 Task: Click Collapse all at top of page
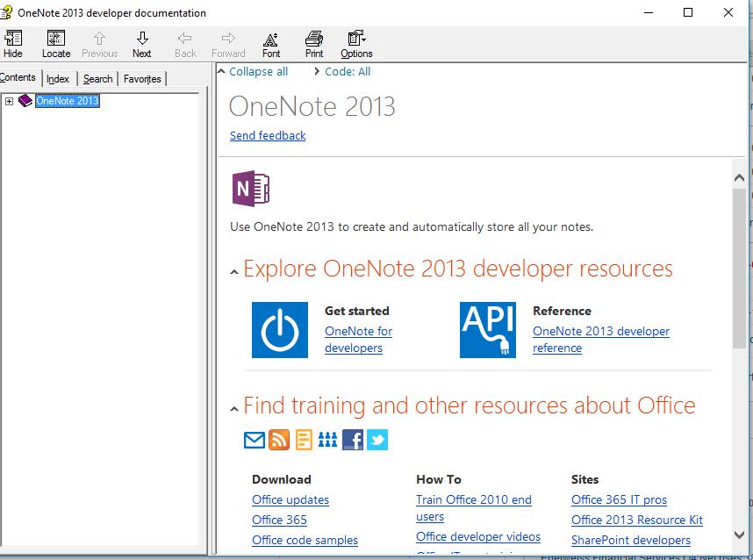click(258, 72)
